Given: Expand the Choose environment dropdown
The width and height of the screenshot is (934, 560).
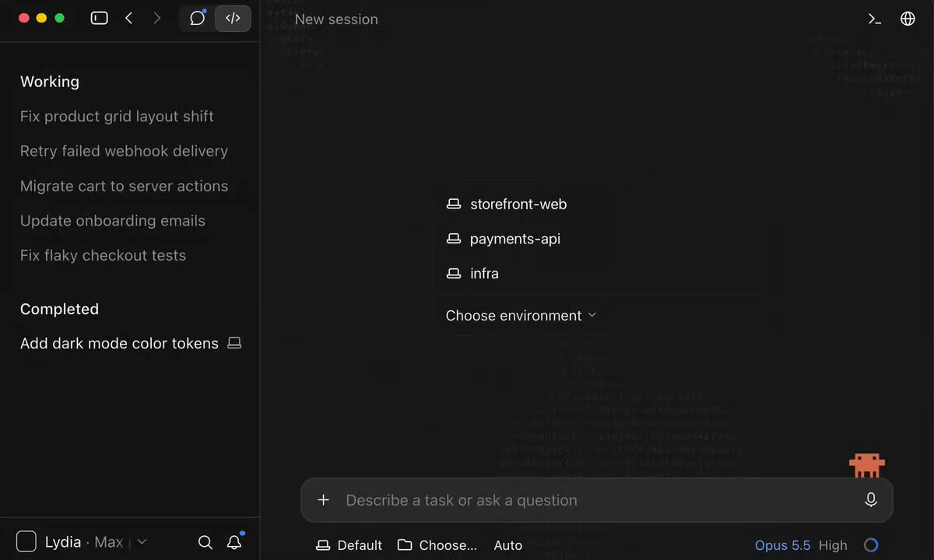Looking at the screenshot, I should click(x=521, y=315).
